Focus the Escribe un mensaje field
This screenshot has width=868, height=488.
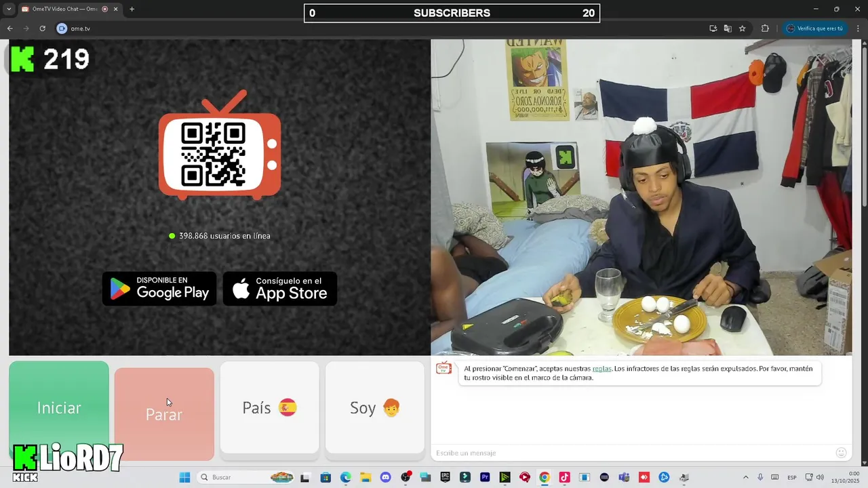pyautogui.click(x=631, y=453)
